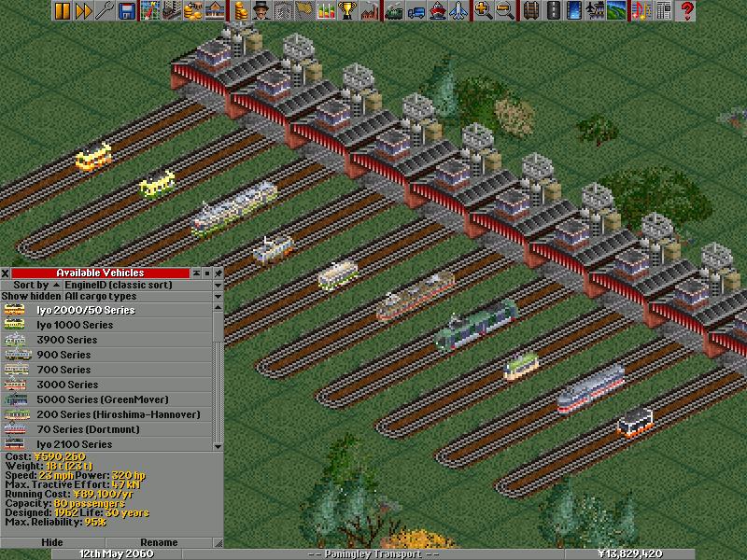This screenshot has height=560, width=747.
Task: Show the list of road vehicles
Action: pyautogui.click(x=416, y=10)
